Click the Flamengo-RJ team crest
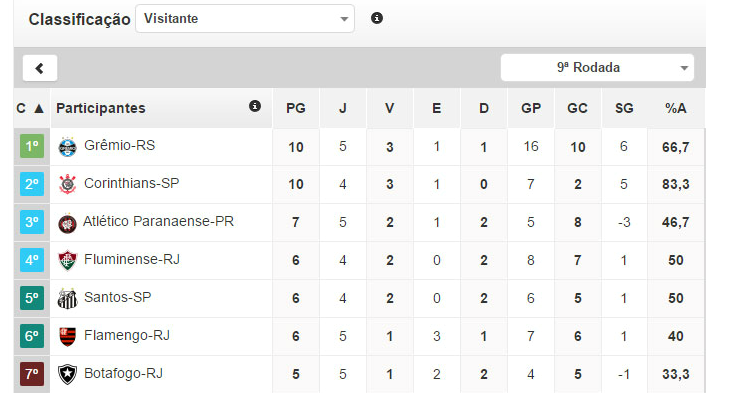Viewport: 730px width, 393px height. (67, 336)
